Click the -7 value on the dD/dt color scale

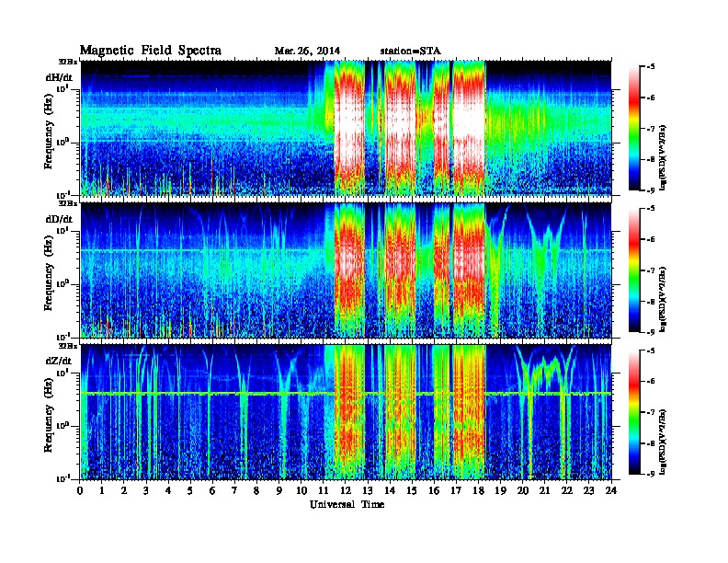click(x=653, y=270)
